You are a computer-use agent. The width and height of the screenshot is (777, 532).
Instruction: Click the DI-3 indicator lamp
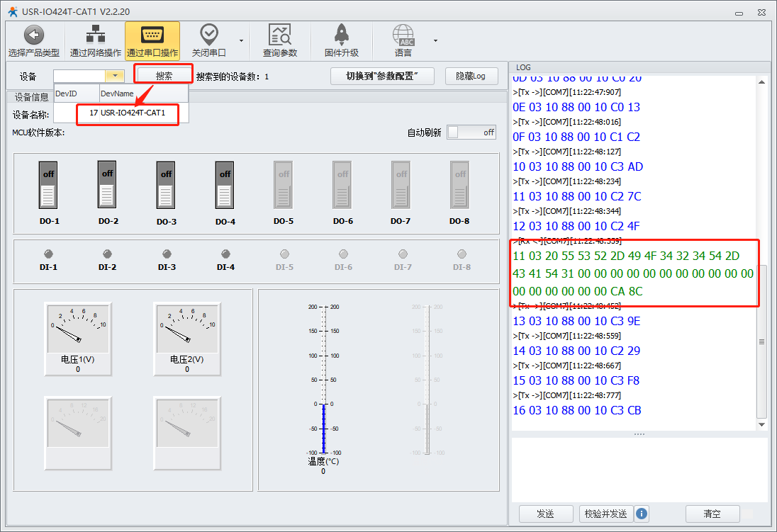coord(167,254)
